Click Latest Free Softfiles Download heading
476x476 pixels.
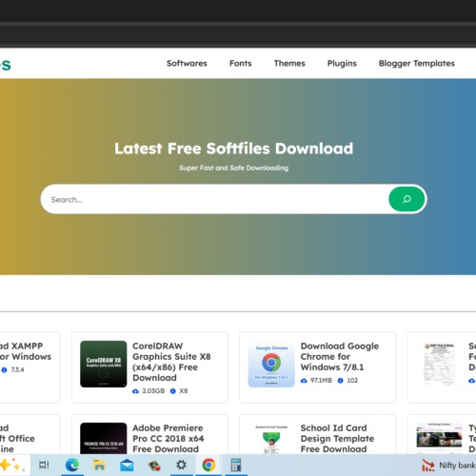234,149
